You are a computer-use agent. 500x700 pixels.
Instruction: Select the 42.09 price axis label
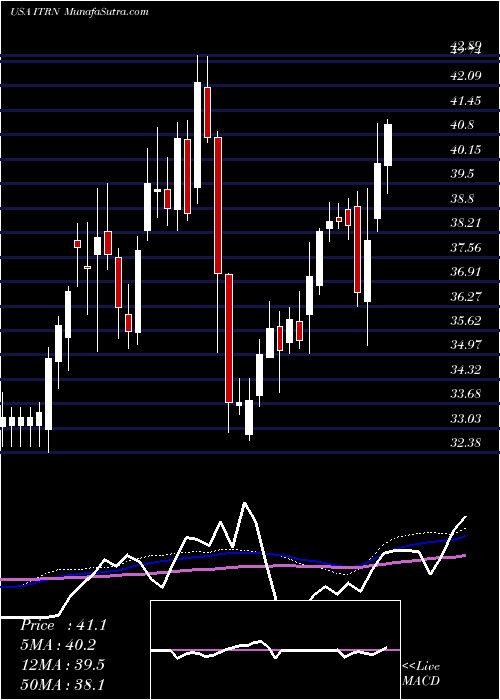(x=466, y=75)
